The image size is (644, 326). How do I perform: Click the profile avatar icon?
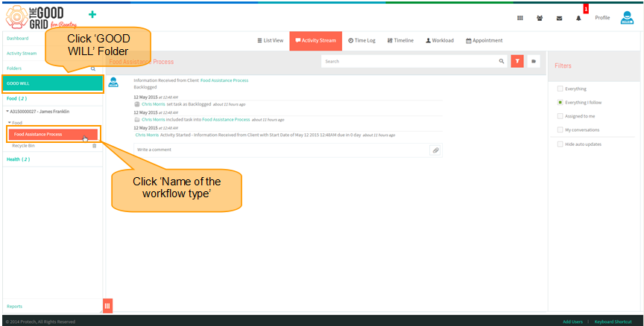click(627, 18)
